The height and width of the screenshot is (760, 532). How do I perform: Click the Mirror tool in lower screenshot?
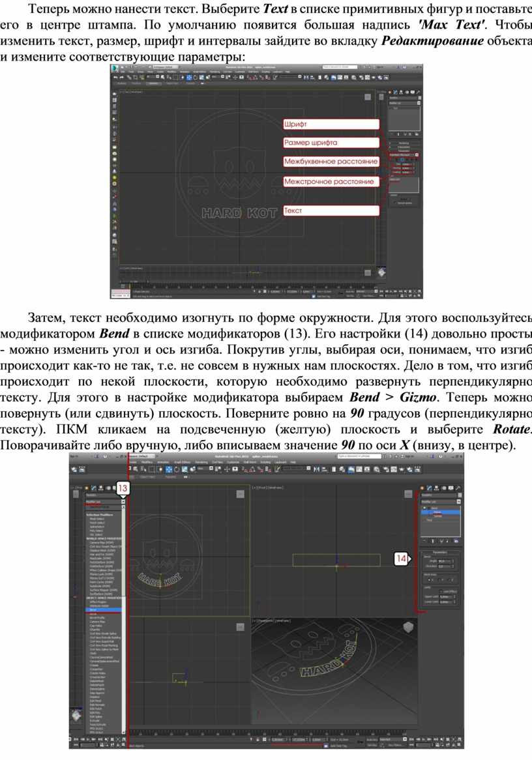tap(317, 469)
